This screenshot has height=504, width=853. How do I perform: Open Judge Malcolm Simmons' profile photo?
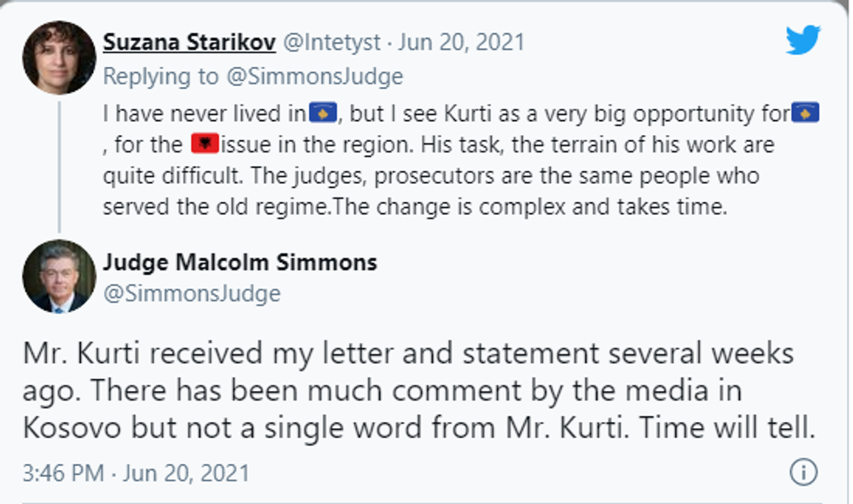(x=59, y=276)
